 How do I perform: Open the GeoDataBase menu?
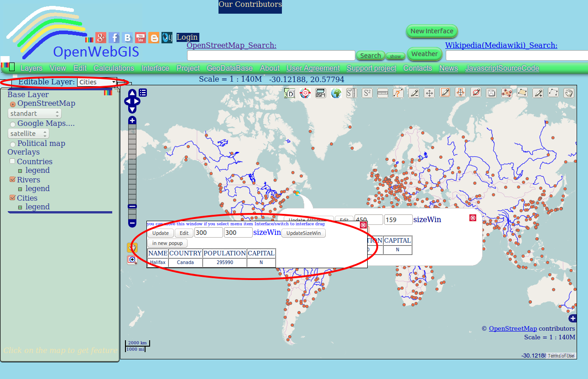click(230, 68)
